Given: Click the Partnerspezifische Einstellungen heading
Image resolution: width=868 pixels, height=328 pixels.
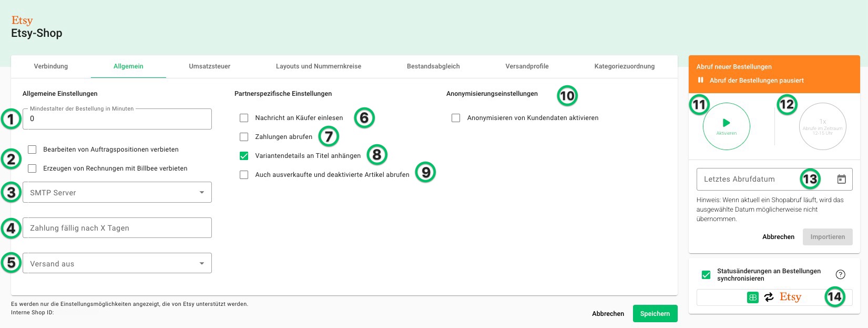Looking at the screenshot, I should [x=283, y=94].
